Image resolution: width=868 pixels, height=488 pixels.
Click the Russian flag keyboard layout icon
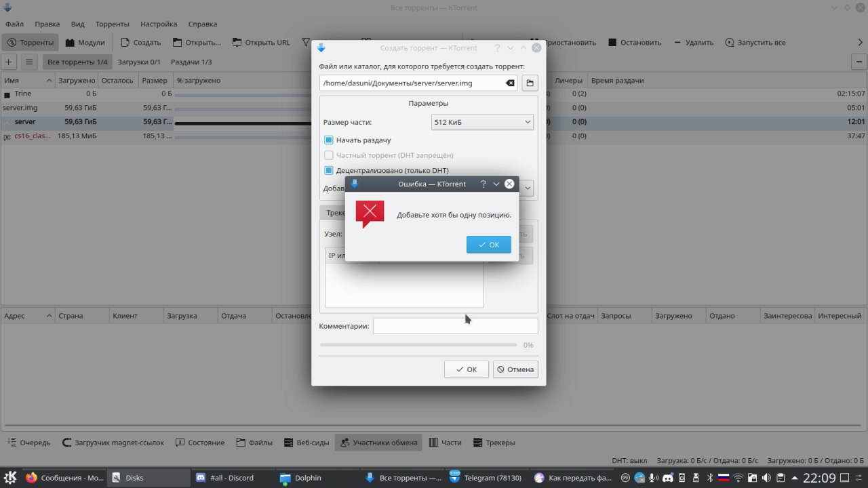pyautogui.click(x=724, y=478)
